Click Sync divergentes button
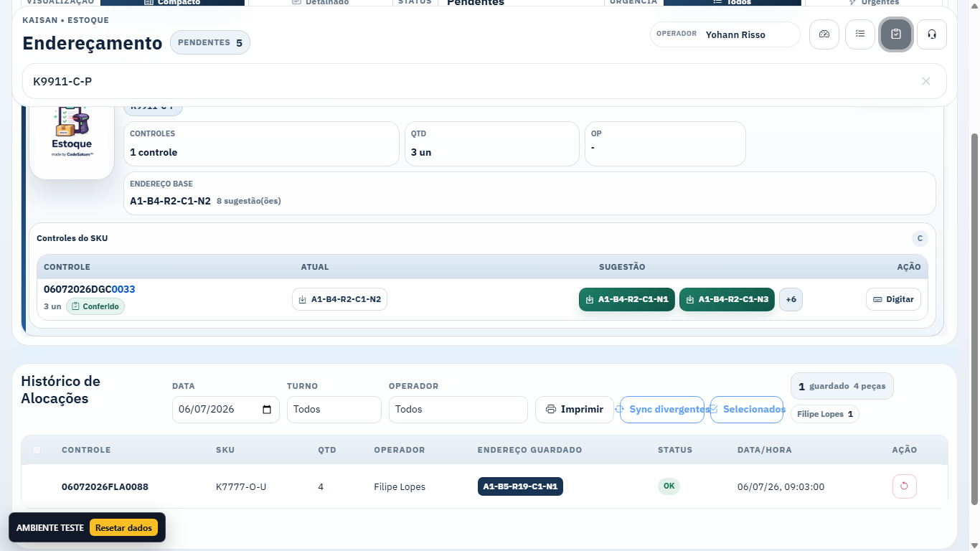Screen dimensions: 980x551 click(x=664, y=410)
